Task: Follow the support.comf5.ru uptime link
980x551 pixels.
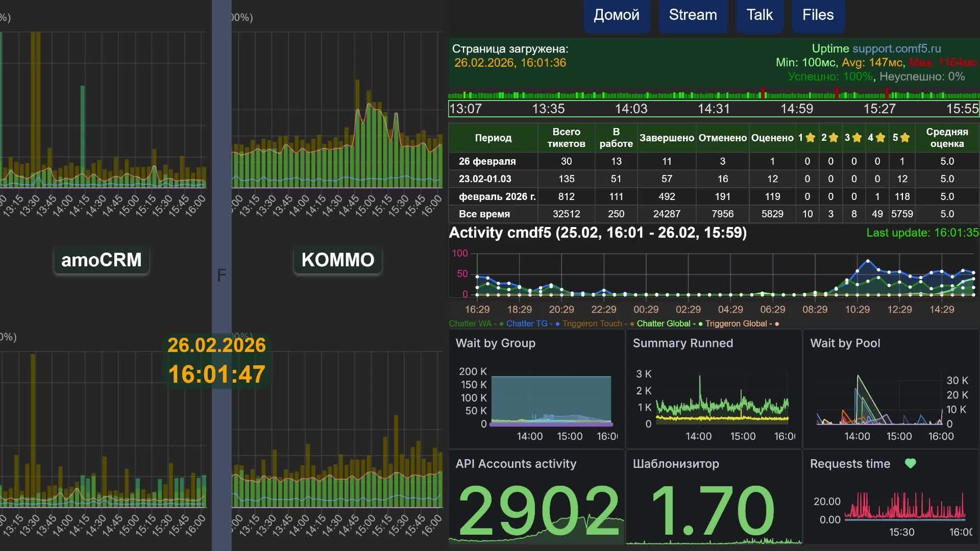Action: pos(896,48)
